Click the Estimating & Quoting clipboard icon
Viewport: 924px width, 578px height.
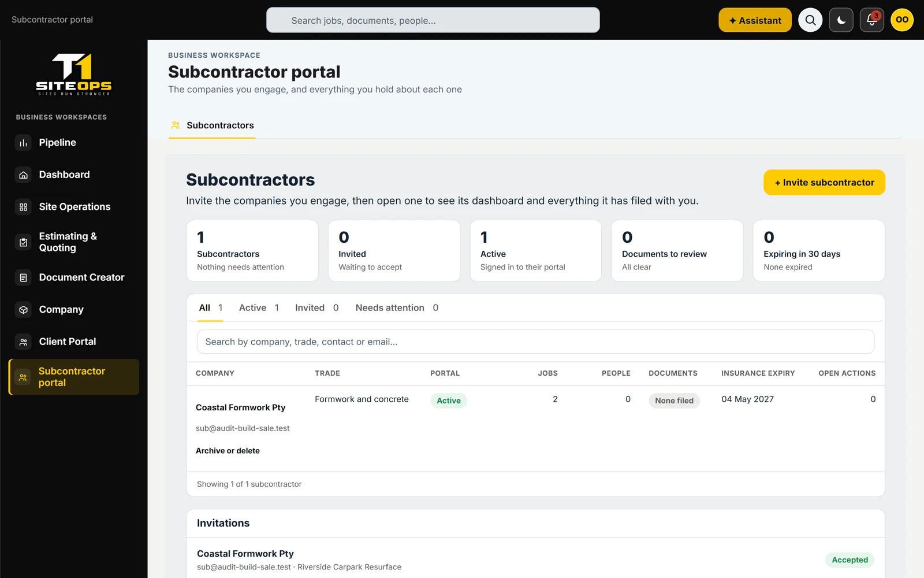point(23,242)
